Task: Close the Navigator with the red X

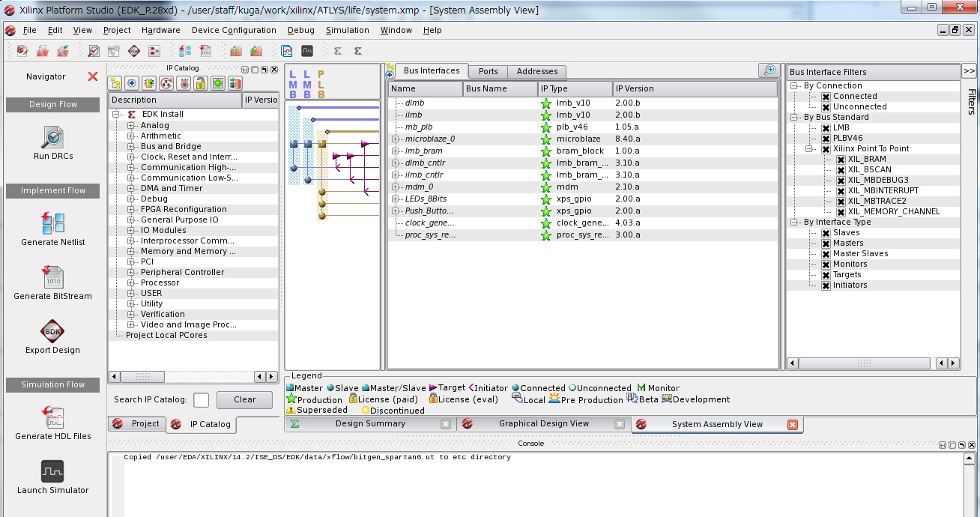Action: (93, 76)
